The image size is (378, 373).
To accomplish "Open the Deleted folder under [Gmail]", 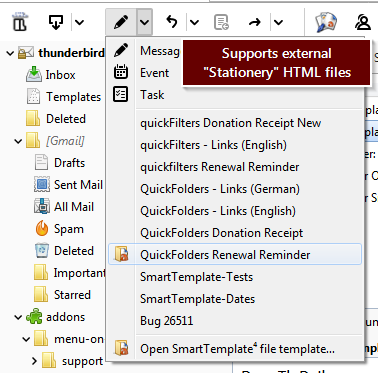I will 74,251.
